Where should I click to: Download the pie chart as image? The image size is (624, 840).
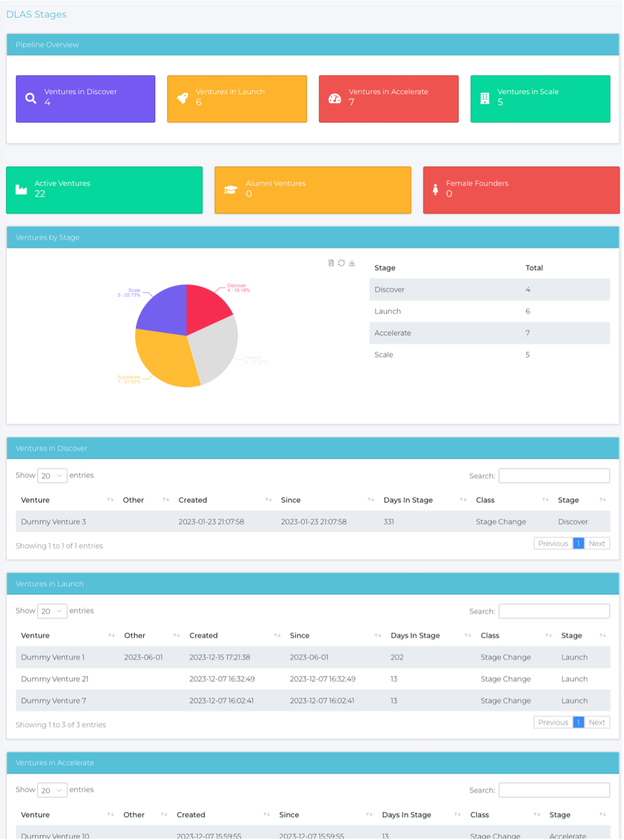[x=352, y=263]
